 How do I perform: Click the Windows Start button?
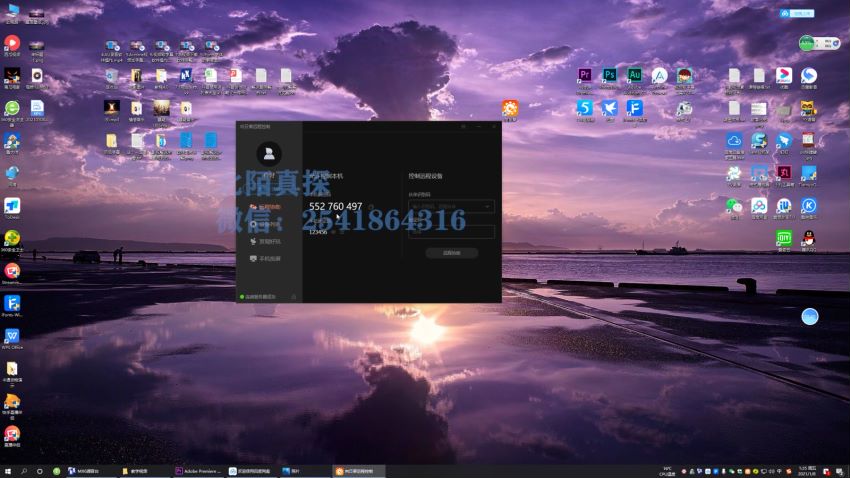[x=8, y=471]
